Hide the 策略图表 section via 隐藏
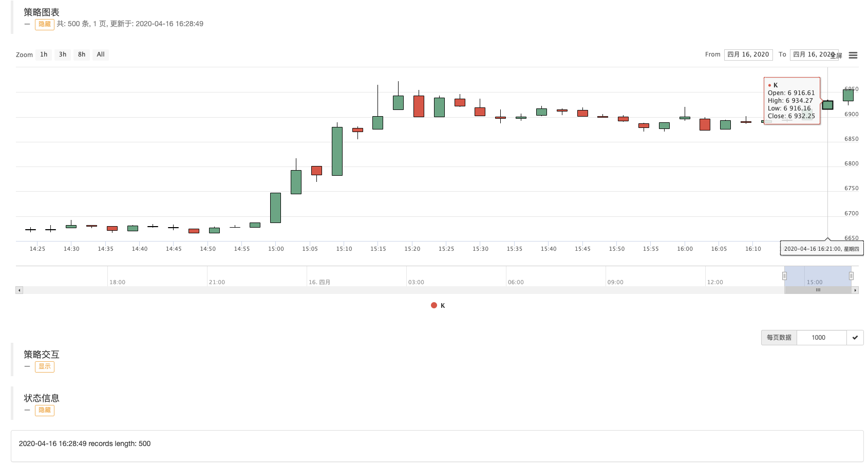Image resolution: width=868 pixels, height=463 pixels. tap(45, 24)
